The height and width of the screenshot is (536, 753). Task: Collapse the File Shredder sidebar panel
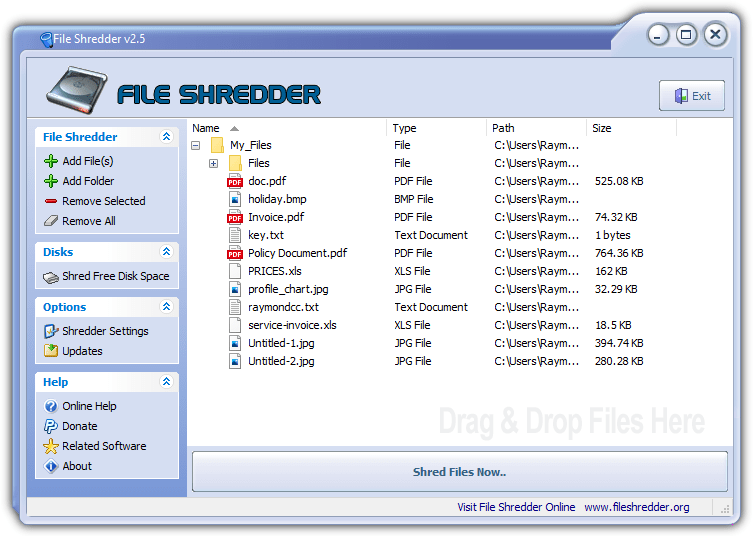tap(166, 137)
